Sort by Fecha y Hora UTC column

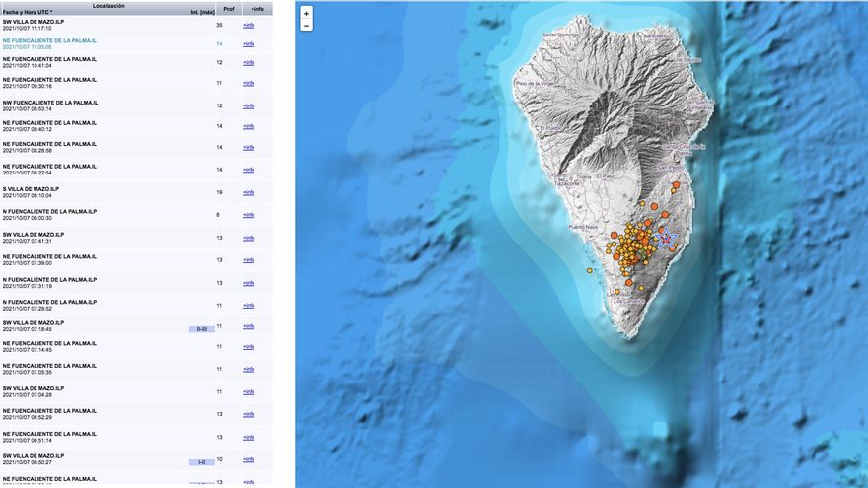coord(28,12)
